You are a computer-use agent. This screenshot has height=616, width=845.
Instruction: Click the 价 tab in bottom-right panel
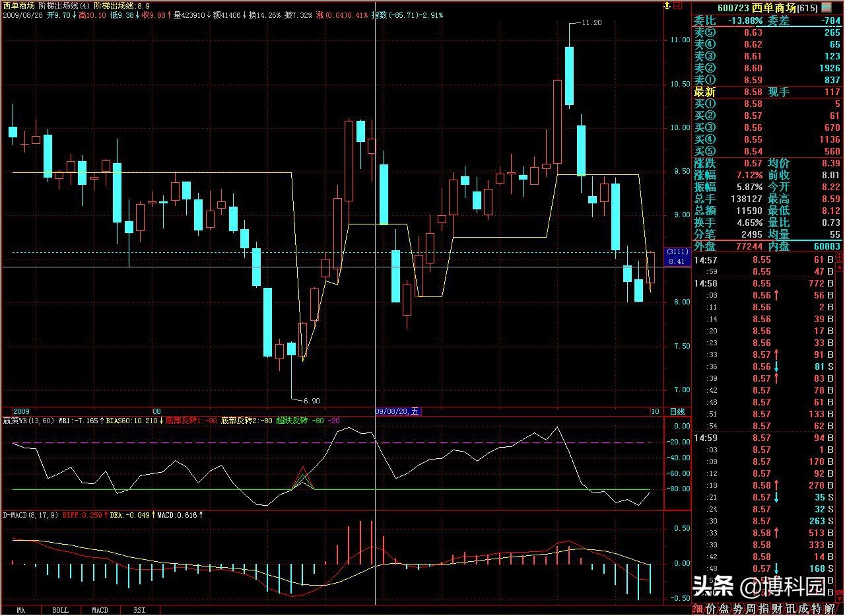(712, 609)
